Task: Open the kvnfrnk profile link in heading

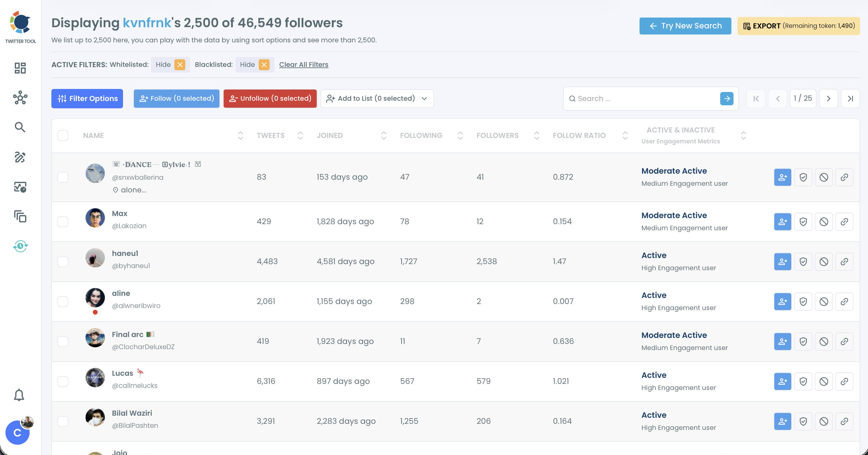Action: tap(147, 23)
